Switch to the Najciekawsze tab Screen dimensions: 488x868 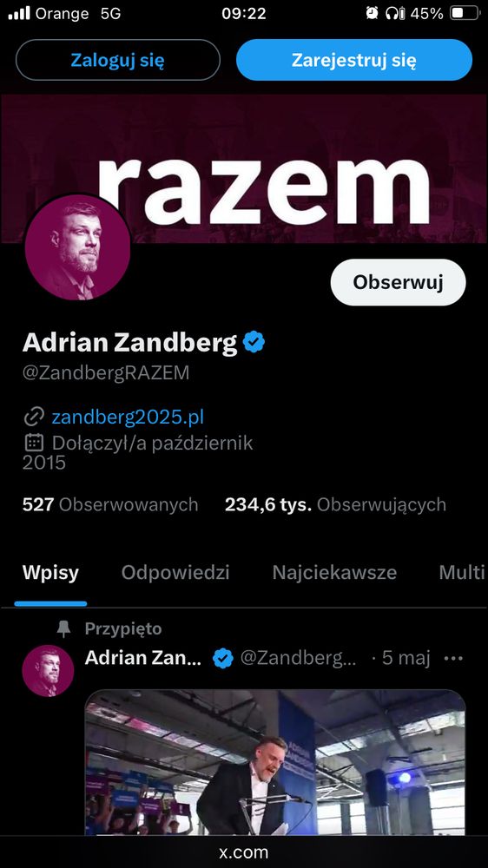point(334,572)
